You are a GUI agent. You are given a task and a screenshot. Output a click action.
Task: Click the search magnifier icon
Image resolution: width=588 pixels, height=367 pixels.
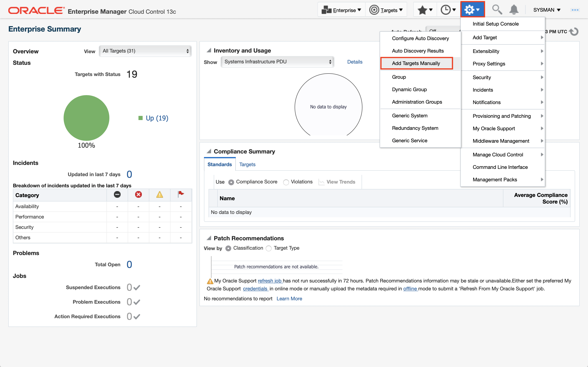click(x=497, y=10)
